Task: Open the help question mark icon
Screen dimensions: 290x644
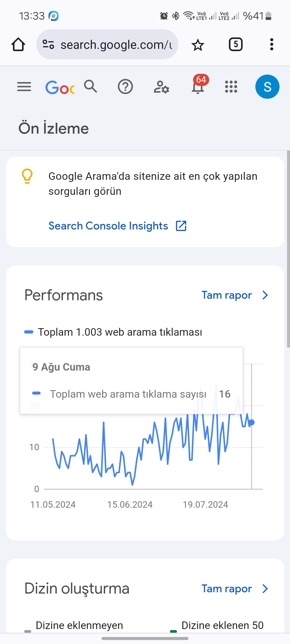Action: (x=125, y=87)
